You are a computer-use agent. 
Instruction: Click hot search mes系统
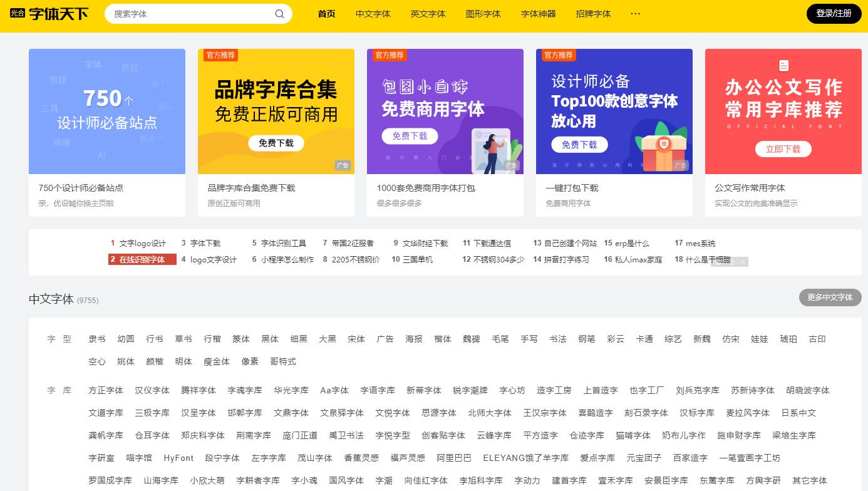(700, 243)
